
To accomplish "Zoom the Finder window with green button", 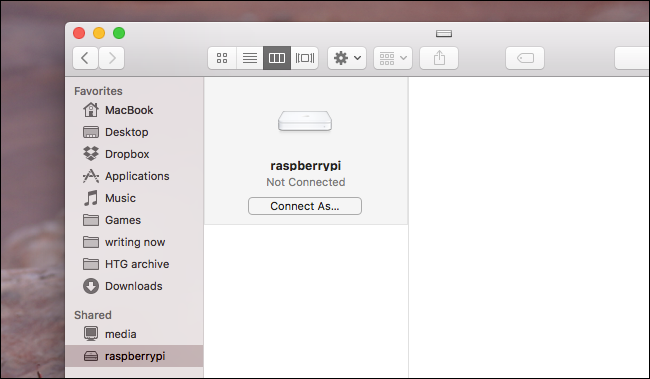I will [x=119, y=33].
